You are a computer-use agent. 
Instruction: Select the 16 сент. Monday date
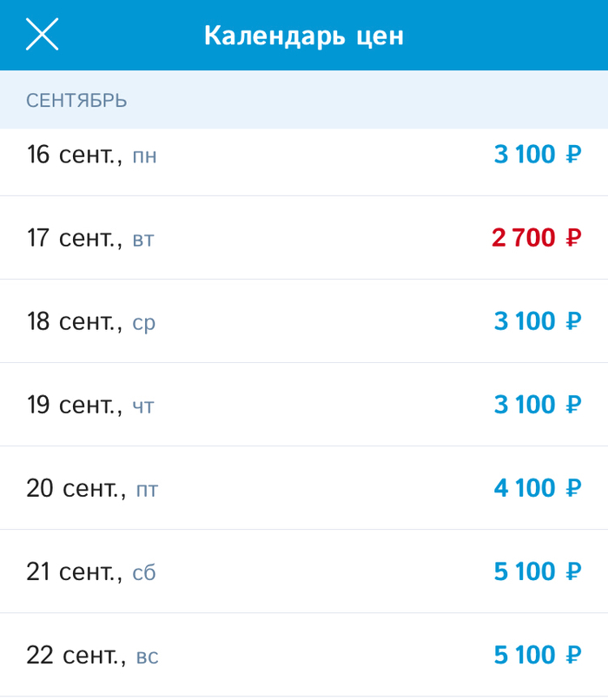click(x=91, y=155)
